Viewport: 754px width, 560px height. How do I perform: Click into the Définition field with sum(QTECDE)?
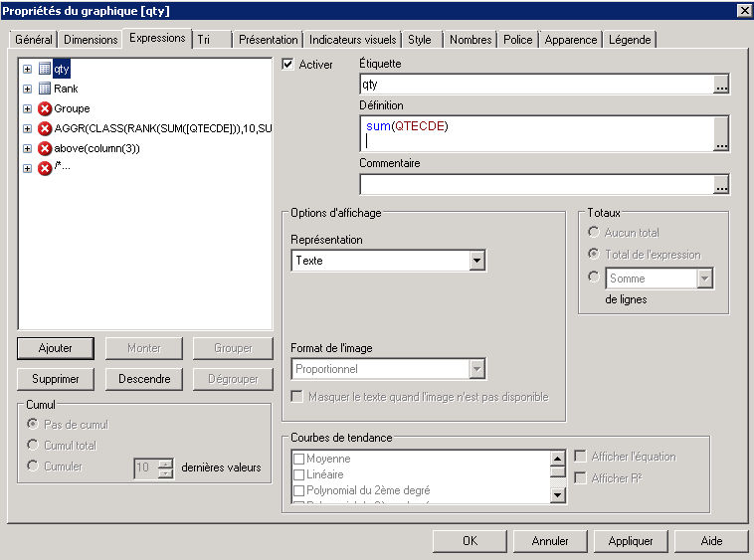[x=536, y=133]
